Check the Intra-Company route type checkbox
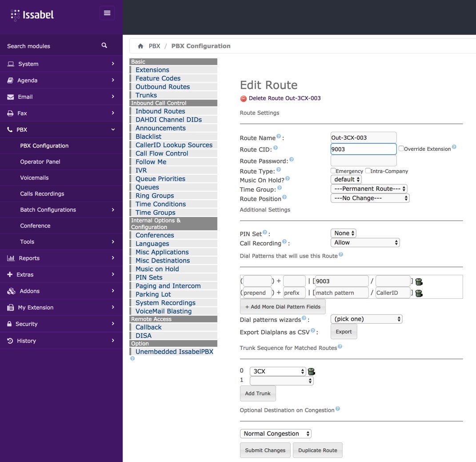This screenshot has height=462, width=476. tap(368, 171)
